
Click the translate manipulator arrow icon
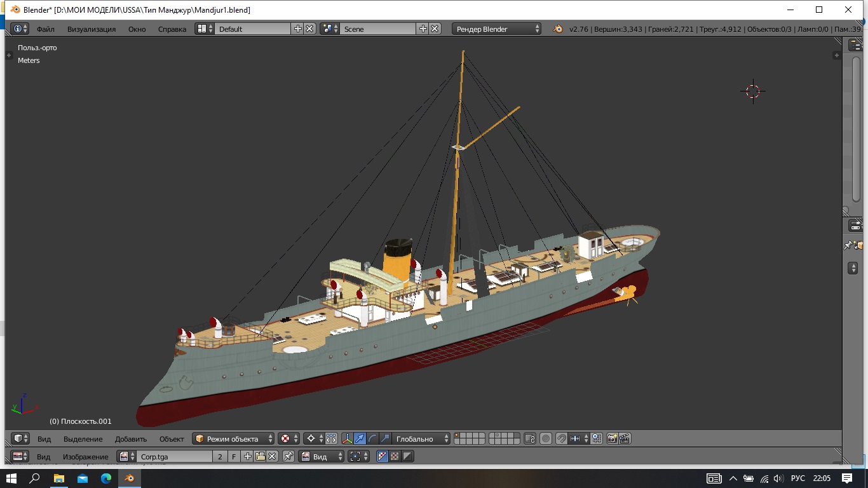point(360,438)
